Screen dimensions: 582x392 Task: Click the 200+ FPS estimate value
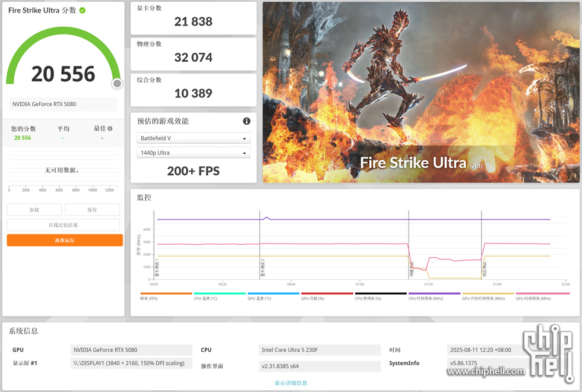[x=194, y=171]
